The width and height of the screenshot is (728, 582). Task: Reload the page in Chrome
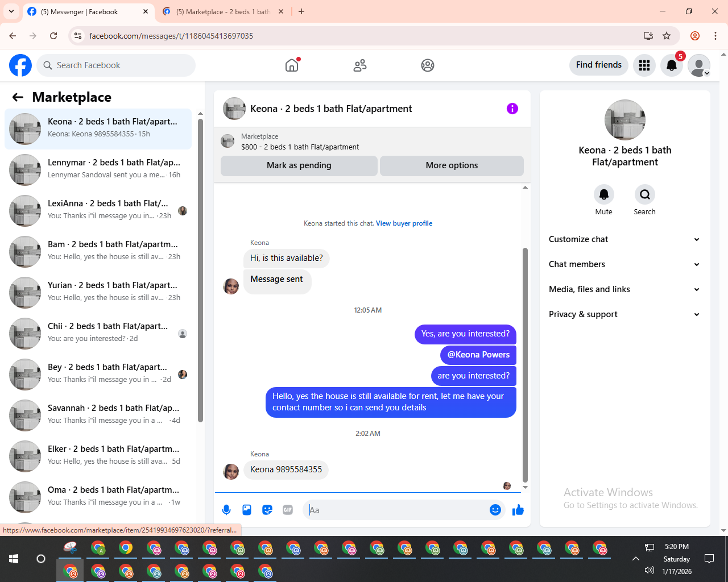53,36
